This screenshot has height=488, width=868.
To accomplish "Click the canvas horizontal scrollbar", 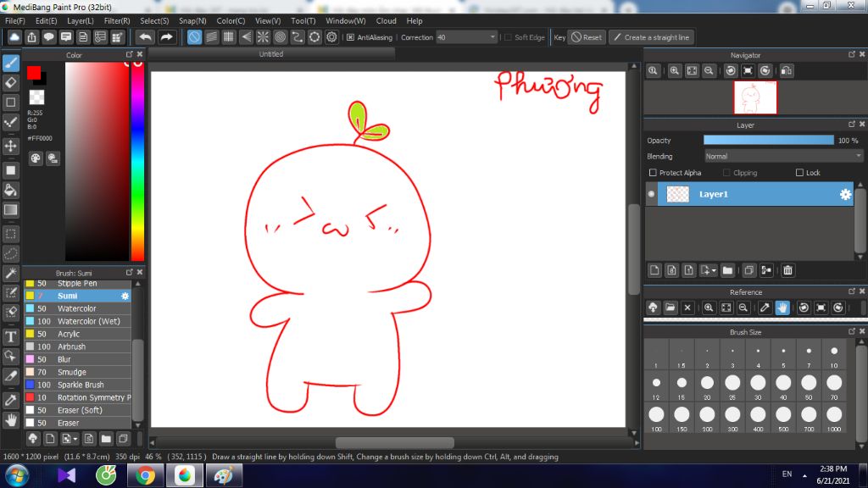I will (x=395, y=442).
